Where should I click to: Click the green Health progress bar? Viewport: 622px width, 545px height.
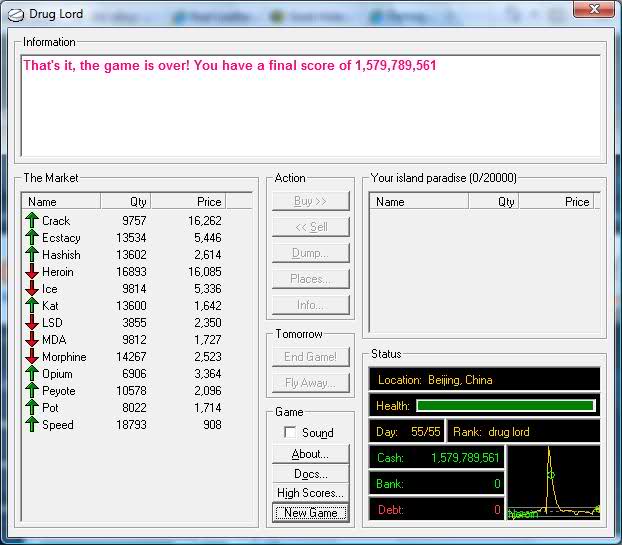pyautogui.click(x=505, y=406)
